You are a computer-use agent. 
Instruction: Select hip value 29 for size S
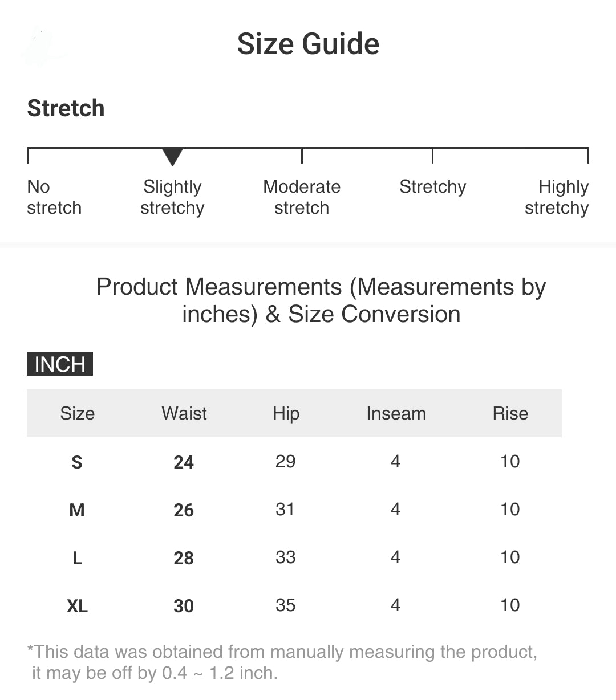pos(285,461)
